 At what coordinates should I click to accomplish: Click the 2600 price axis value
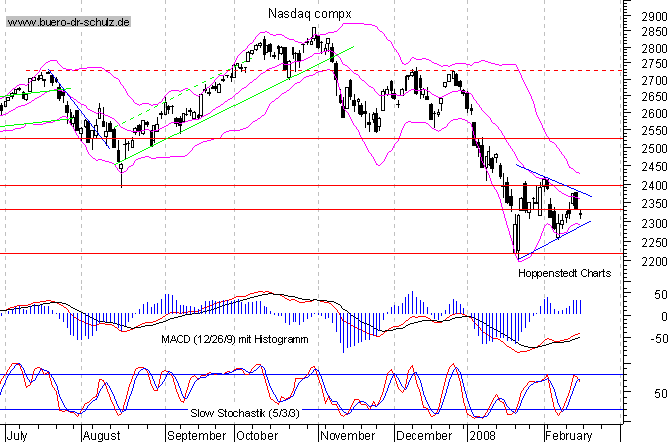pos(655,113)
